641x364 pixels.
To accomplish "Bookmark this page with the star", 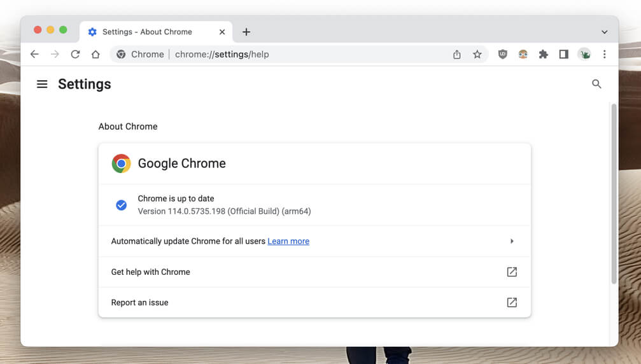I will click(477, 54).
